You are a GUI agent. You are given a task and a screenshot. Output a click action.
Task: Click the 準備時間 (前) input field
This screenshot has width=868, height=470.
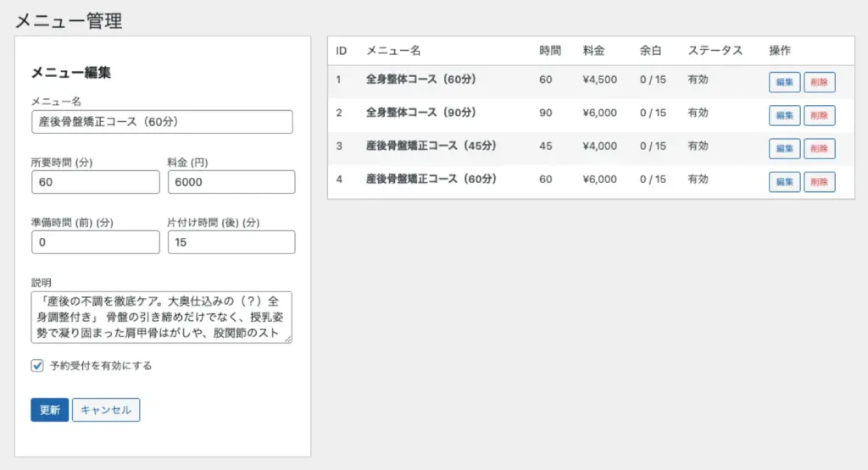(x=95, y=242)
